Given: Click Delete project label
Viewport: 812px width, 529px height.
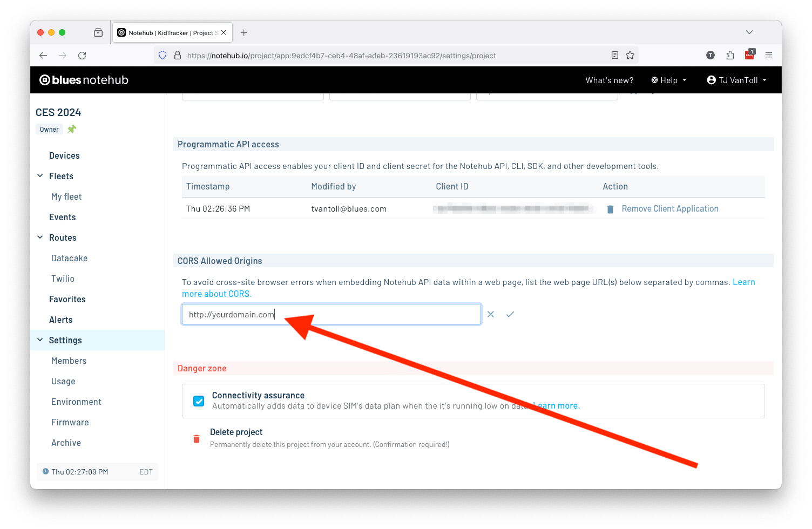Looking at the screenshot, I should pyautogui.click(x=236, y=432).
